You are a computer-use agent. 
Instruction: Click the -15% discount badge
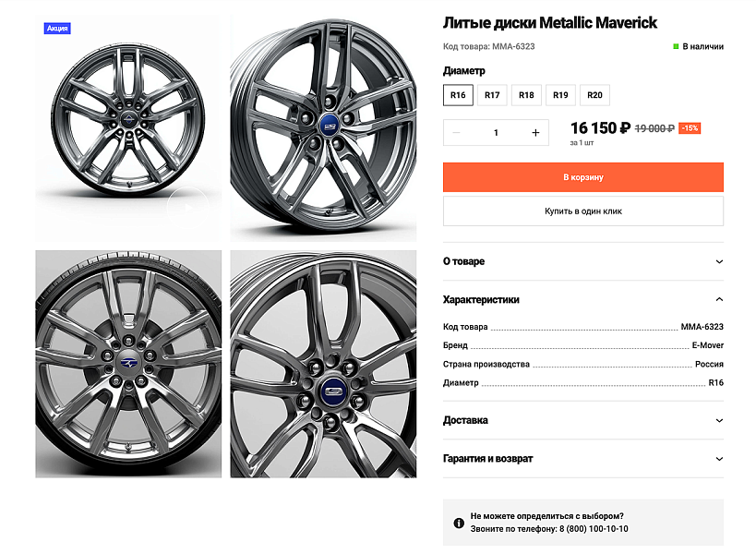point(690,128)
